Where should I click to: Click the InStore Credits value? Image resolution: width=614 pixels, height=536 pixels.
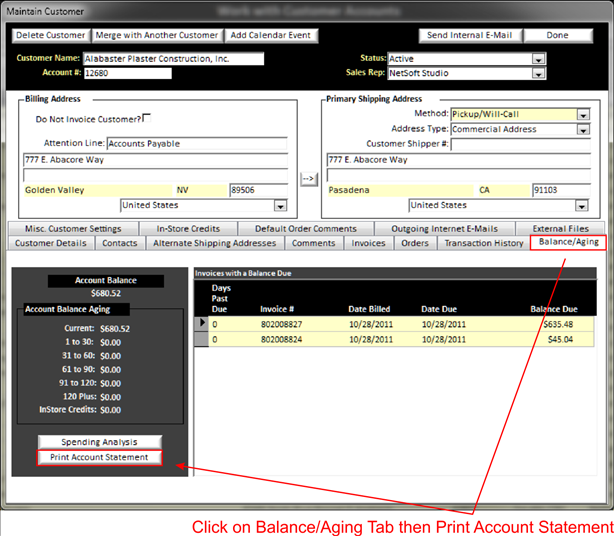[110, 410]
